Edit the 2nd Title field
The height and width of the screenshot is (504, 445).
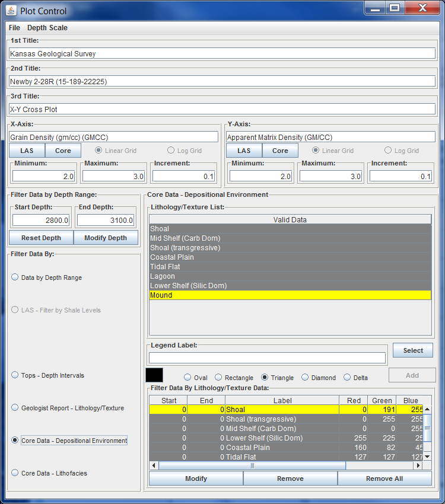222,81
